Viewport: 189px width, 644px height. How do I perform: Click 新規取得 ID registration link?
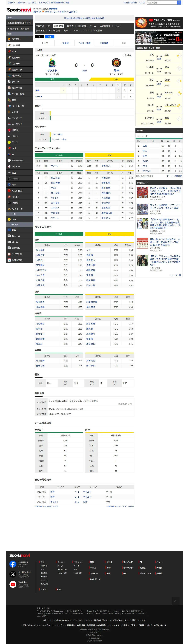(53, 9)
